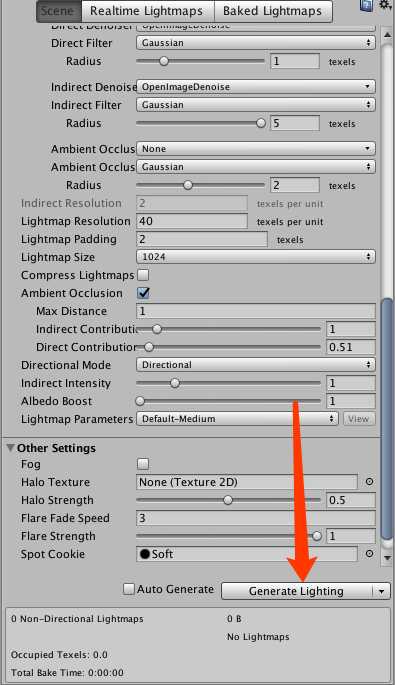Disable the Ambient Occlusion checkbox
395x685 pixels.
tap(143, 293)
